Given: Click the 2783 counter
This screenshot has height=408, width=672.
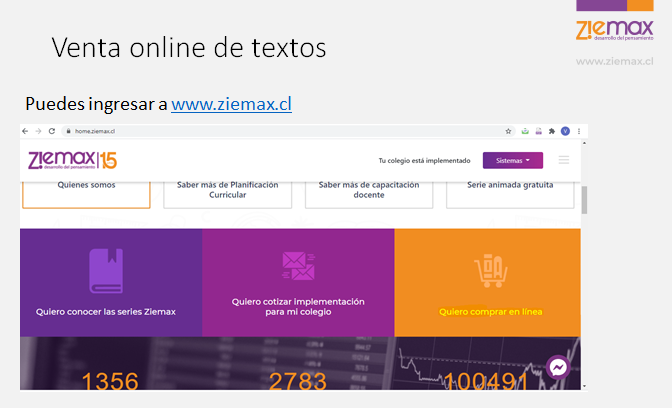Looking at the screenshot, I should click(x=298, y=381).
